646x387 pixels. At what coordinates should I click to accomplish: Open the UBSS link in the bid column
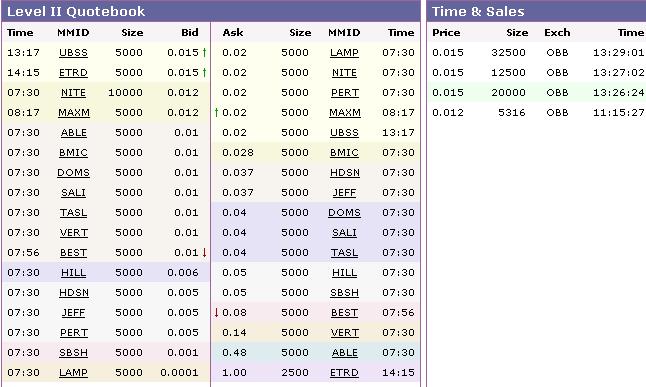tap(73, 53)
